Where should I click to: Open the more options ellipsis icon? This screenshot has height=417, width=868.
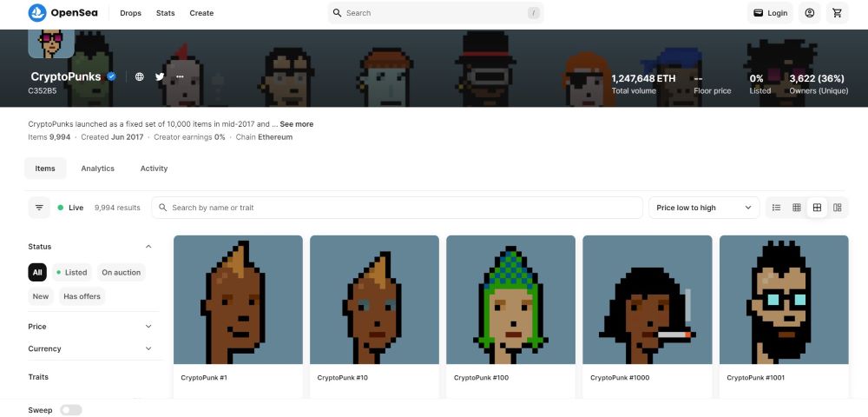click(180, 77)
